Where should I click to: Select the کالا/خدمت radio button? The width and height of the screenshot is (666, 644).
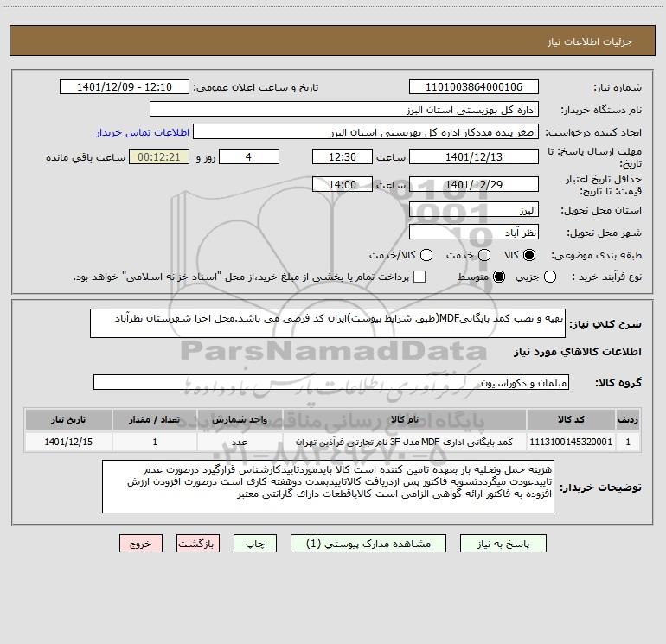point(426,255)
